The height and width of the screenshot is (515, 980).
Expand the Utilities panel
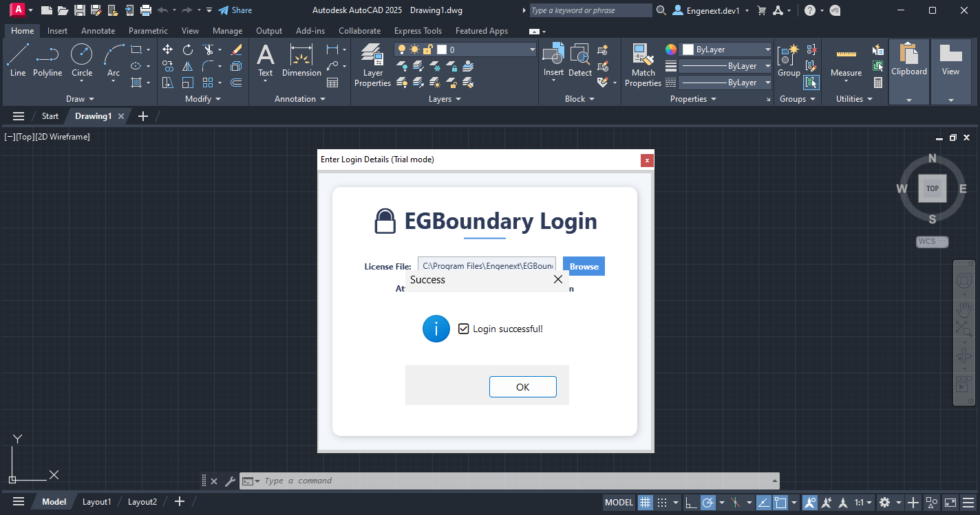[854, 99]
